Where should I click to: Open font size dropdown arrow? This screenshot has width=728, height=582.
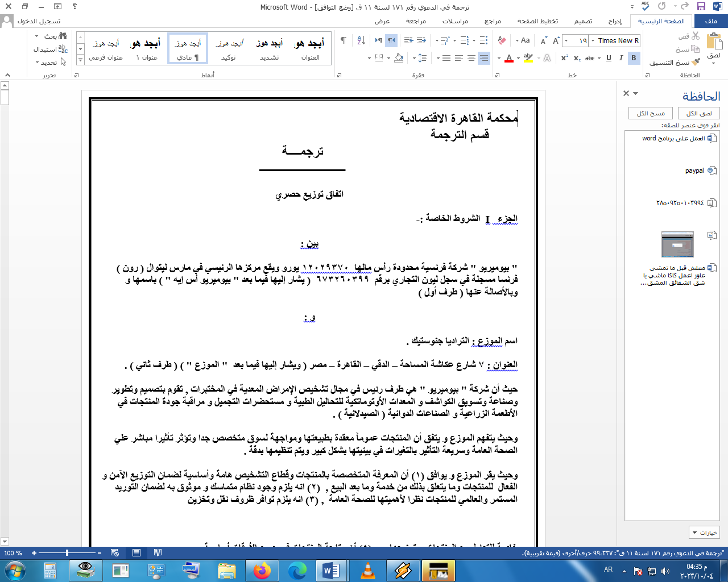click(566, 40)
